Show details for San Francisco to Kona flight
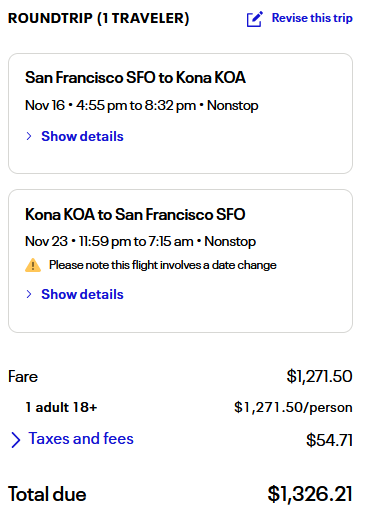This screenshot has height=520, width=367. click(x=82, y=136)
